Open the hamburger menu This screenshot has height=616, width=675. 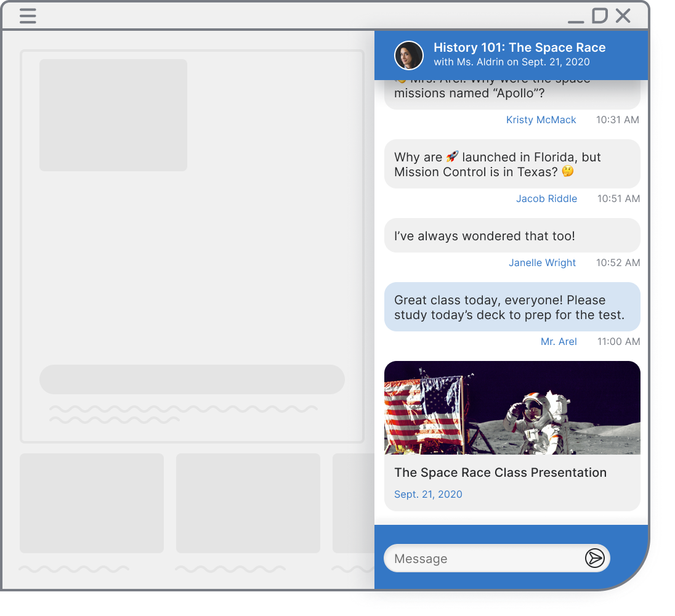click(28, 16)
